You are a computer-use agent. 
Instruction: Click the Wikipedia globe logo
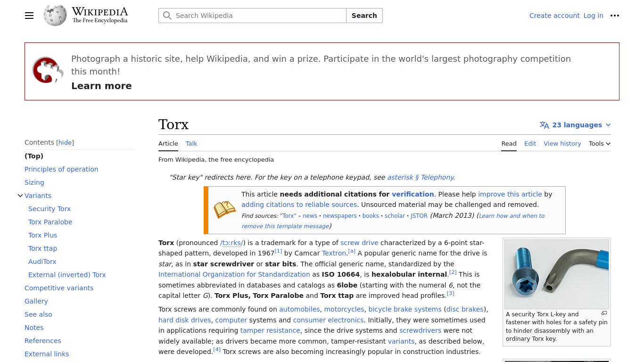[x=55, y=16]
